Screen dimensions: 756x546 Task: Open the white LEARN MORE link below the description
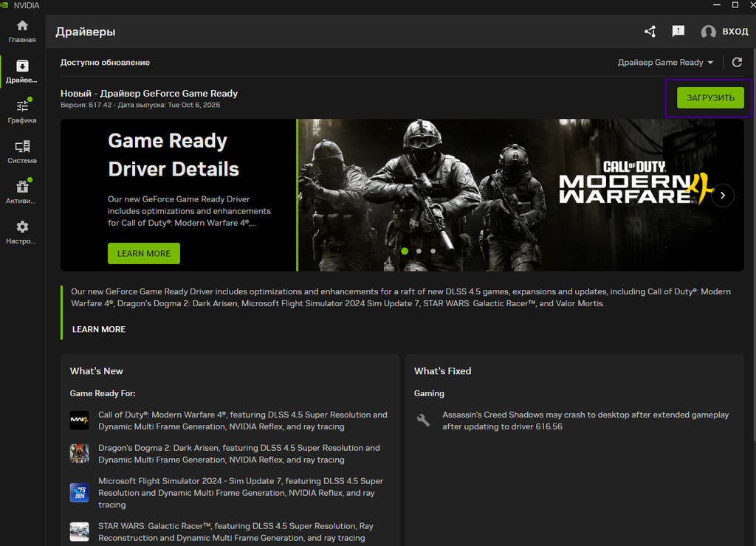(x=99, y=329)
